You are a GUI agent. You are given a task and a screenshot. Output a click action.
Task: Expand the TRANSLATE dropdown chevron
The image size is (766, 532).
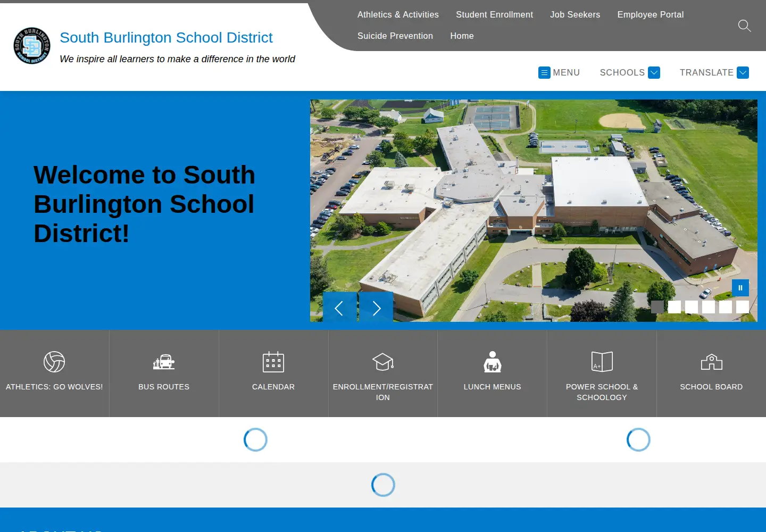point(743,72)
